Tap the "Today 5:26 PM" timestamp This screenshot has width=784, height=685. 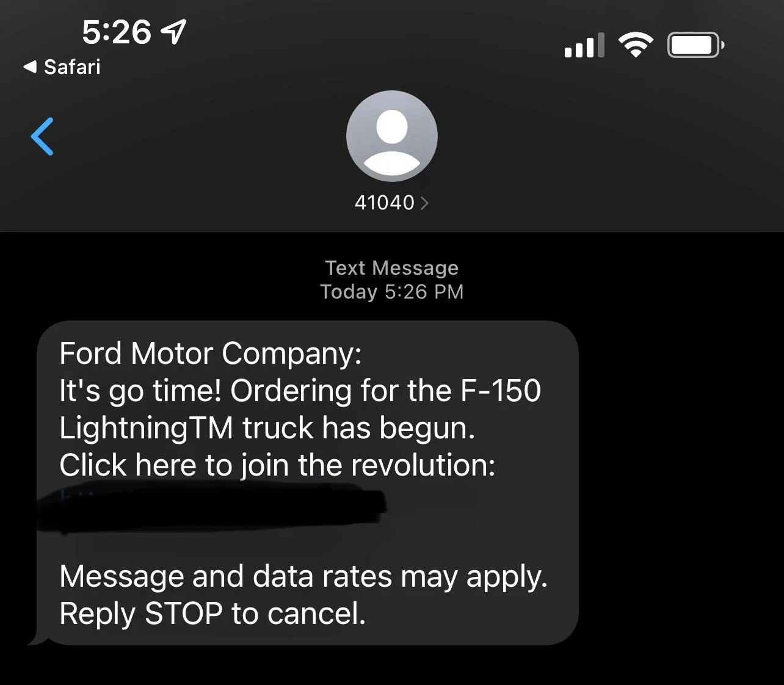391,292
